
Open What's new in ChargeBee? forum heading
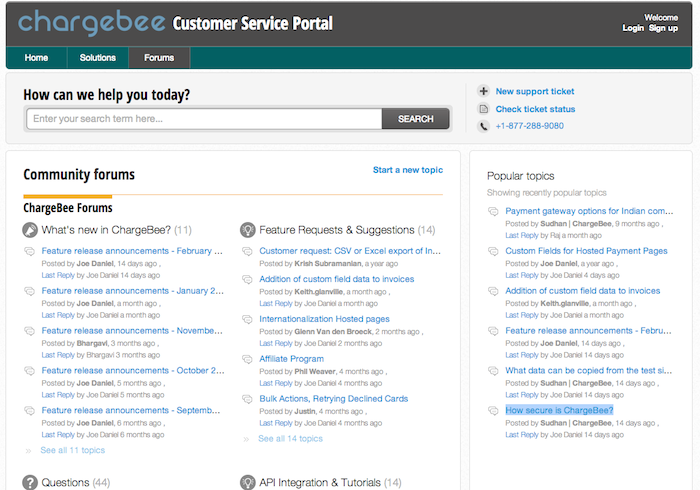106,230
